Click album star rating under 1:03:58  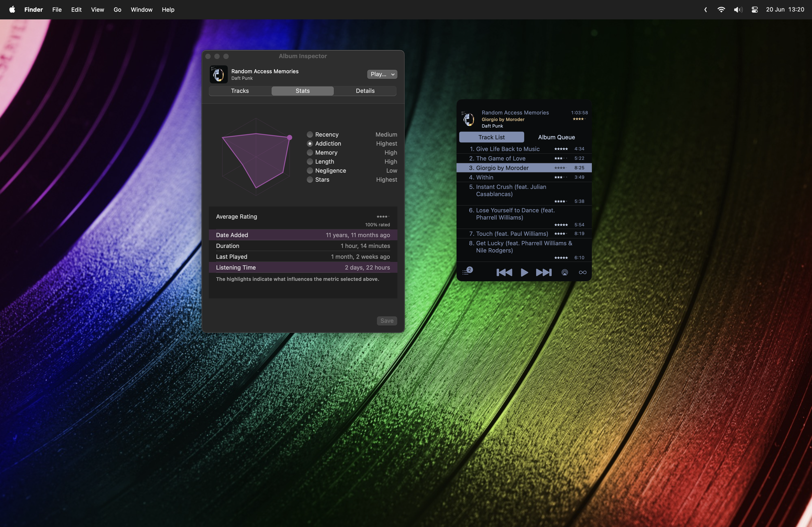pos(579,119)
